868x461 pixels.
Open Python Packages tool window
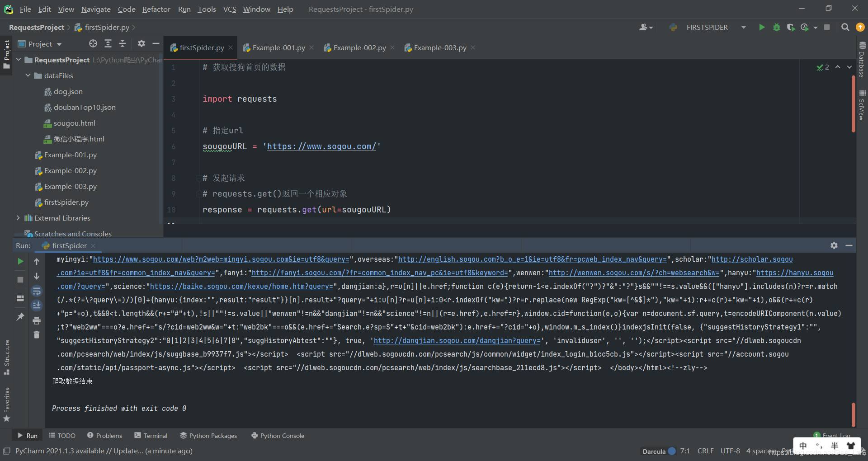(208, 436)
